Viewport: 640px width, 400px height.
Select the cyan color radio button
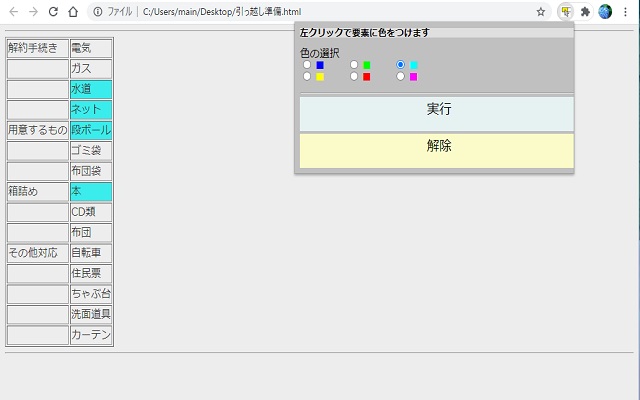tap(400, 64)
